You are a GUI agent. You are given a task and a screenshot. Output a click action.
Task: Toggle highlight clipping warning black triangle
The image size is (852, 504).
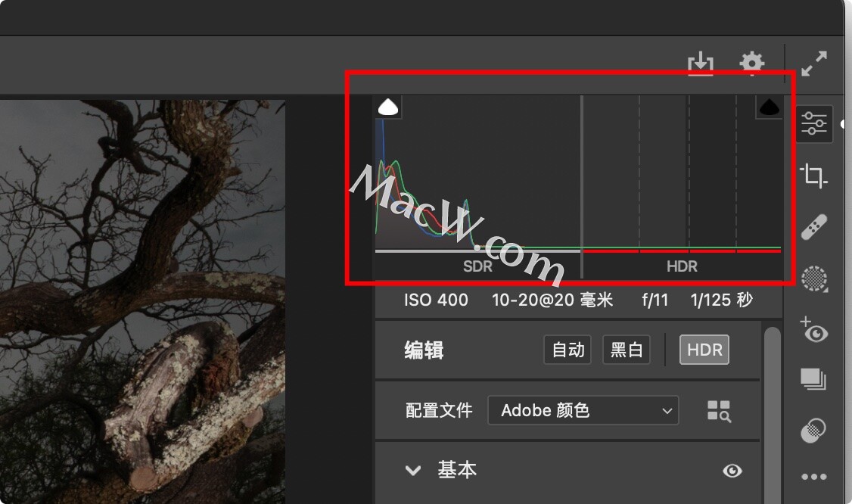click(769, 107)
